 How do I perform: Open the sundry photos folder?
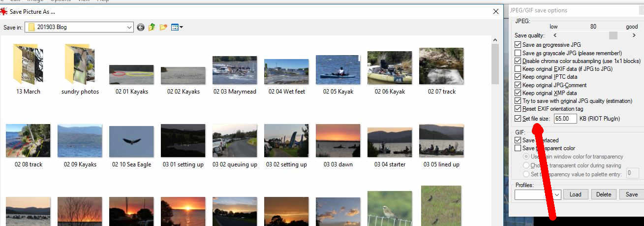(80, 65)
